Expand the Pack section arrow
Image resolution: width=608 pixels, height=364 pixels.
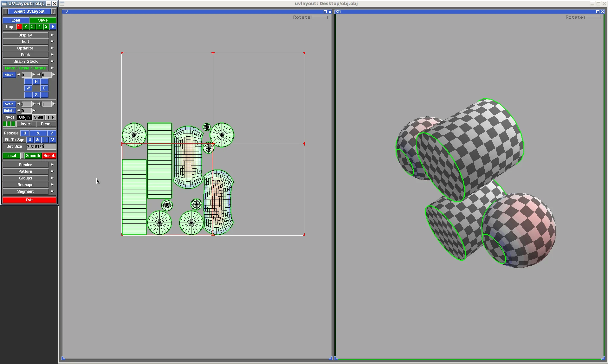(x=52, y=55)
